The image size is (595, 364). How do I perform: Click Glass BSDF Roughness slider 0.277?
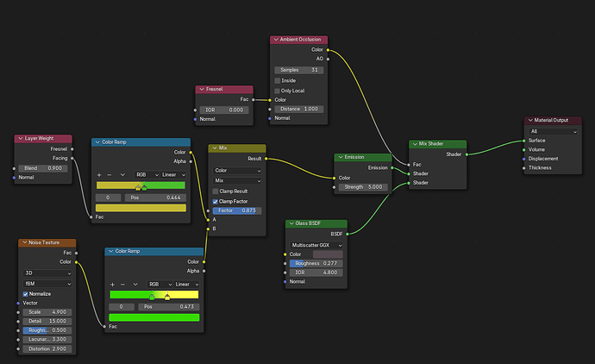(316, 263)
